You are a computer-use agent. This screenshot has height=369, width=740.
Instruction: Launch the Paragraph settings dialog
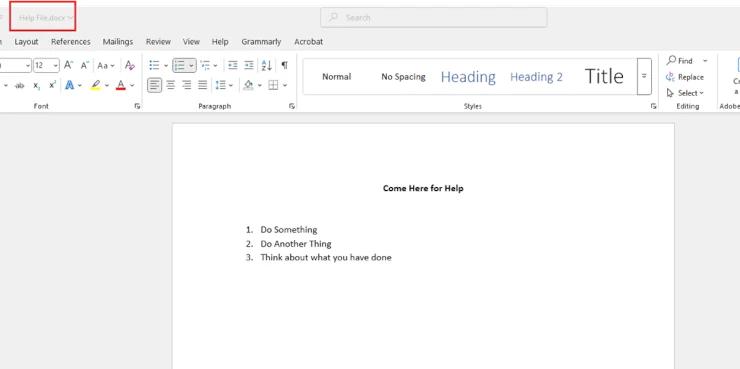pyautogui.click(x=292, y=107)
